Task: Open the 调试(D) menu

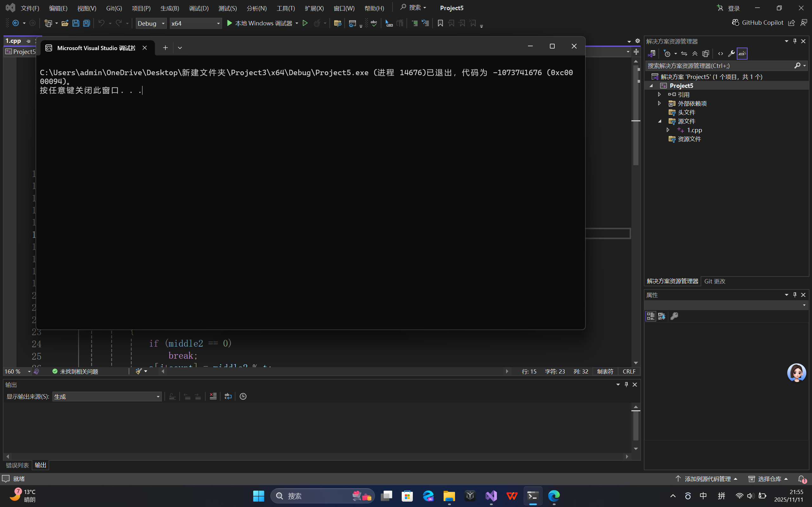Action: tap(199, 8)
